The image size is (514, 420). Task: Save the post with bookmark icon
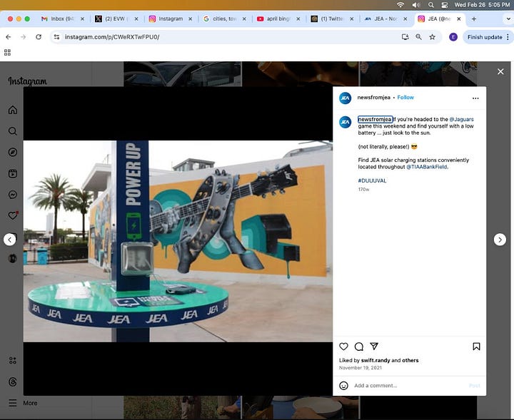pyautogui.click(x=476, y=347)
